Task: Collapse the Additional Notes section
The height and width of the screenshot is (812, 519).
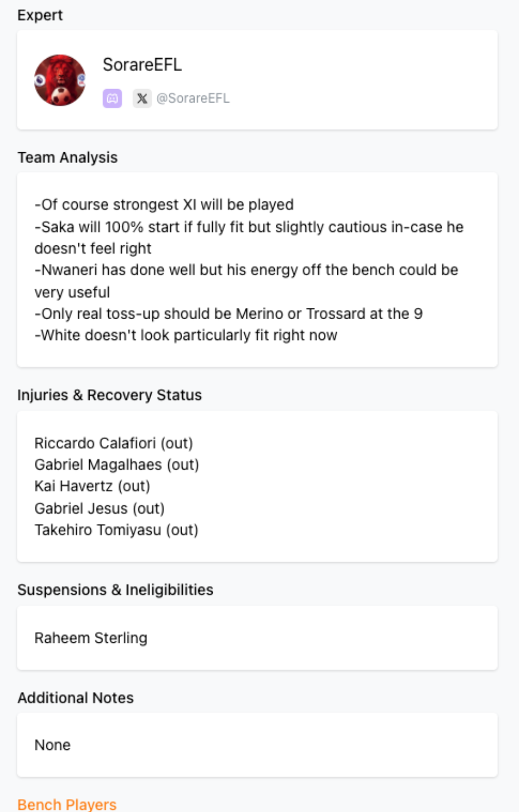Action: (x=76, y=698)
